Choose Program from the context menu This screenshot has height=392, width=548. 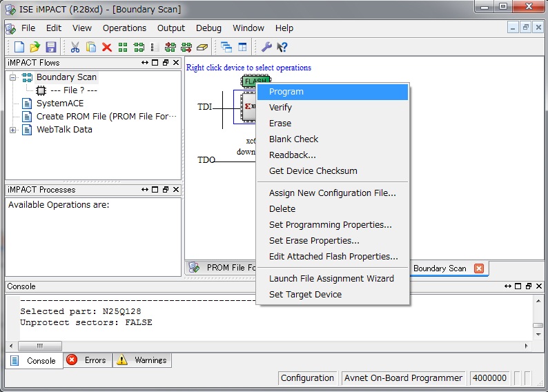point(333,92)
